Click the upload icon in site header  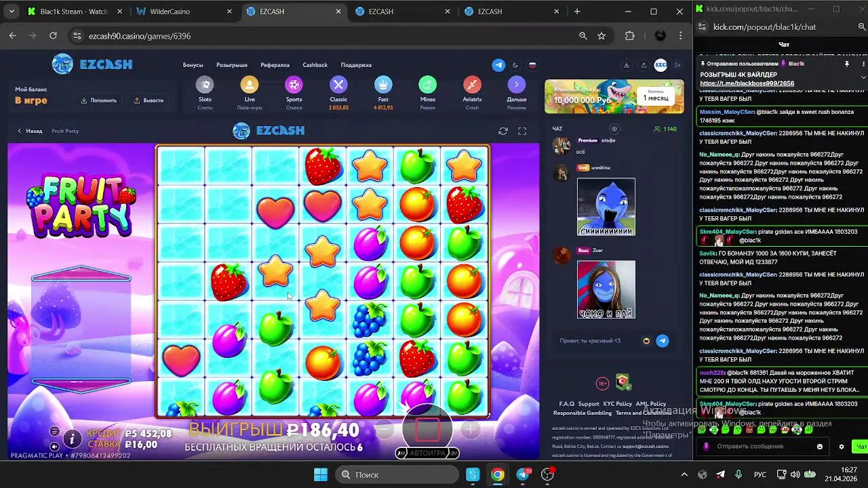coord(644,65)
